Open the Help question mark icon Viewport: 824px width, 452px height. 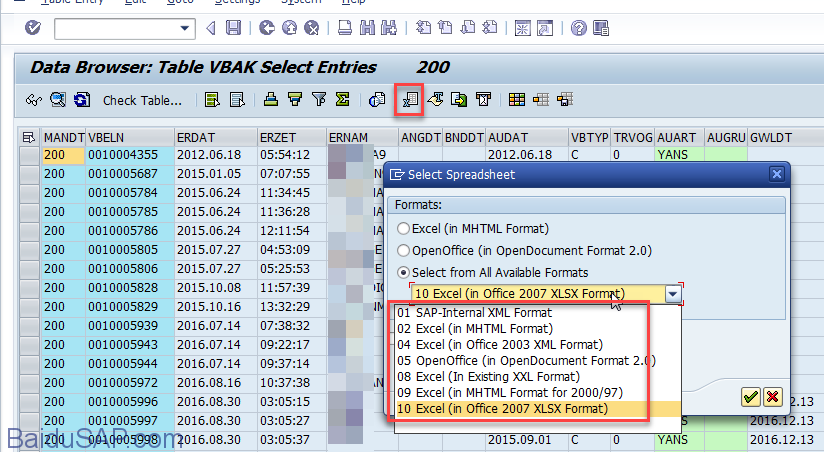coord(579,28)
